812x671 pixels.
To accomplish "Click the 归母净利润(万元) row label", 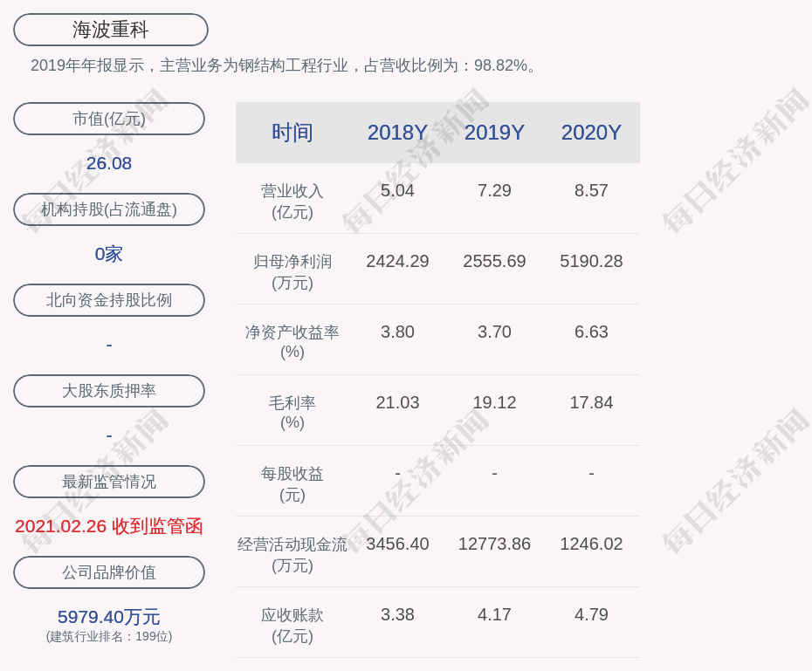I will (x=292, y=271).
